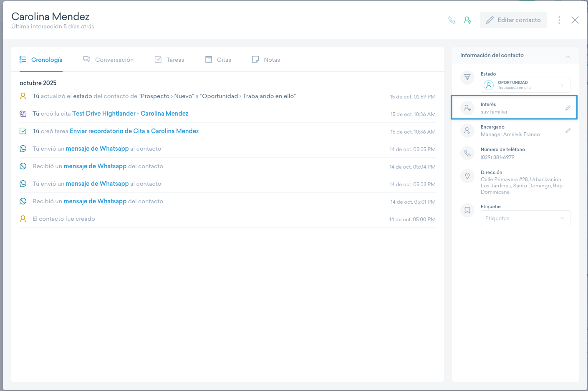Screen dimensions: 588x391
Task: Open the three-dot more options menu
Action: tap(559, 20)
